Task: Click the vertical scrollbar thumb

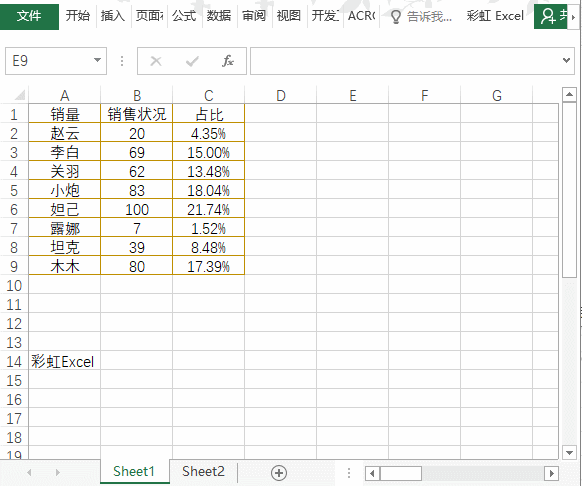Action: 569,190
